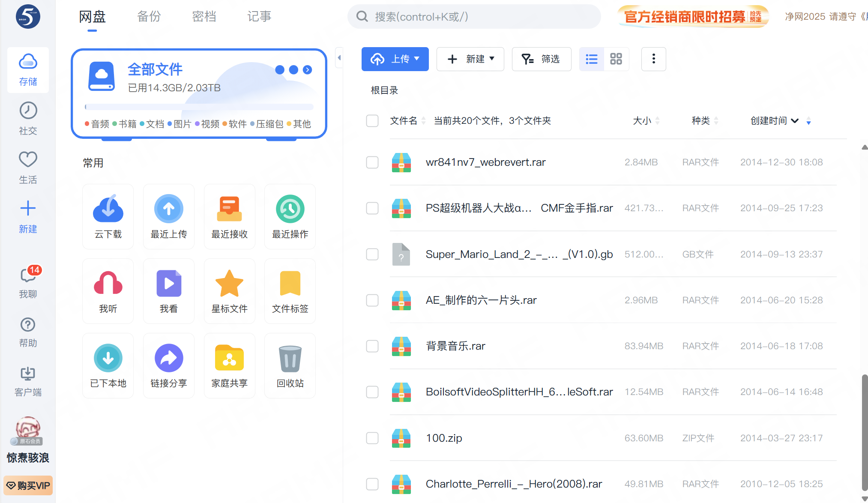Switch to the 备份 tab
This screenshot has height=503, width=868.
coord(149,17)
